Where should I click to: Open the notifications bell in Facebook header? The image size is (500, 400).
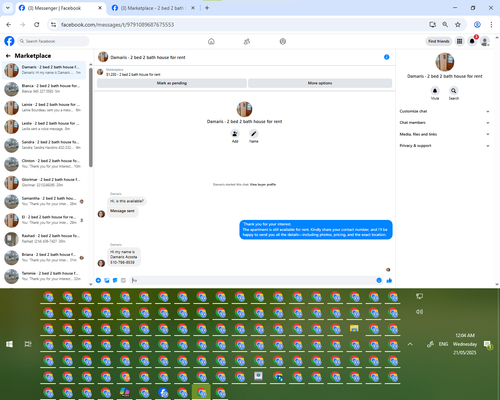[x=472, y=41]
